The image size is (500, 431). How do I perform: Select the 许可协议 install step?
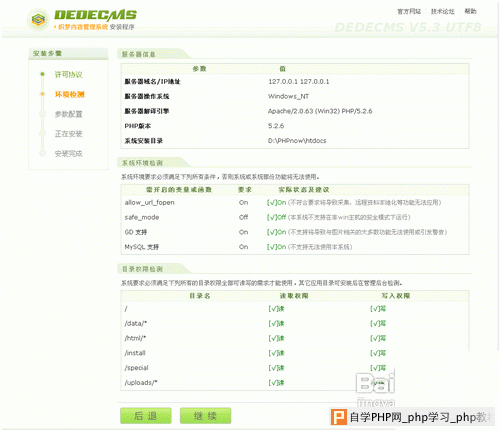(x=68, y=74)
